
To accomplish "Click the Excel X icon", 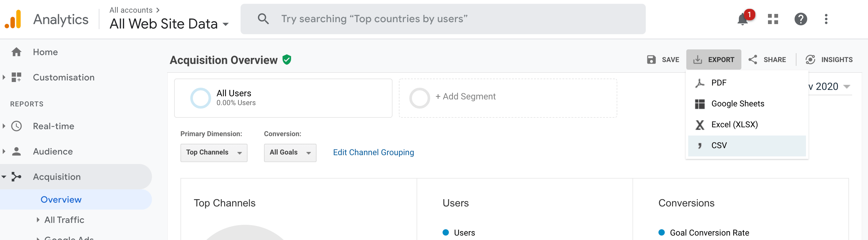I will tap(700, 125).
